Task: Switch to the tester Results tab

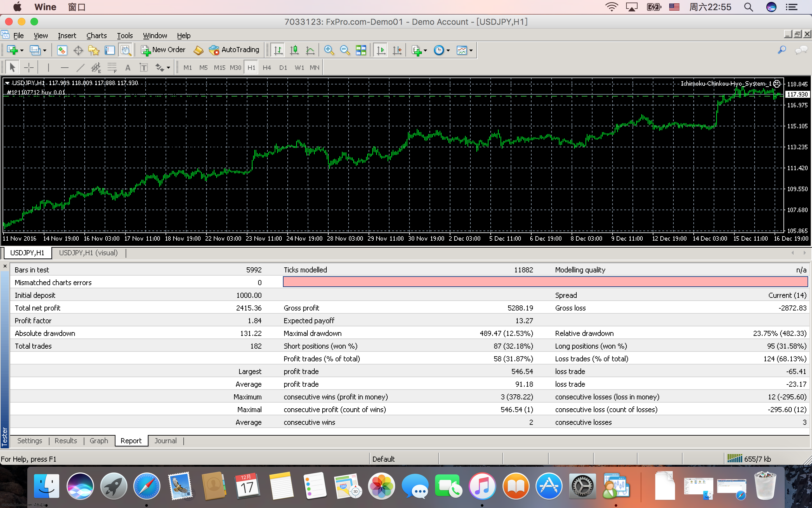Action: [x=66, y=440]
